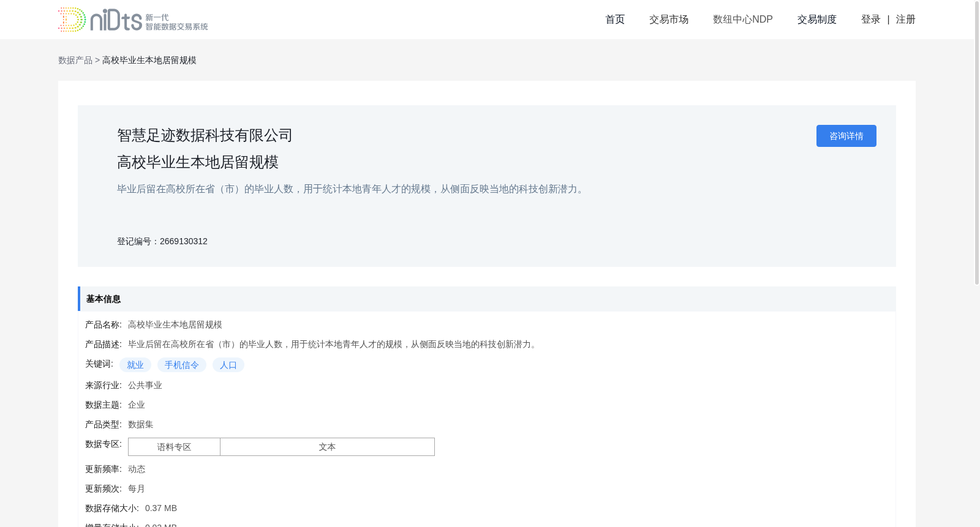Viewport: 980px width, 527px height.
Task: Click 高校毕业生本地居留规模 in the breadcrumb
Action: coord(149,60)
